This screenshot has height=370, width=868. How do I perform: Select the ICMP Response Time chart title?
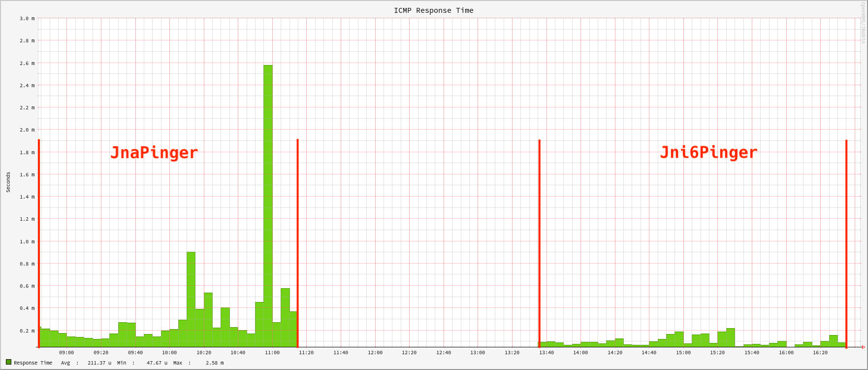pyautogui.click(x=433, y=10)
